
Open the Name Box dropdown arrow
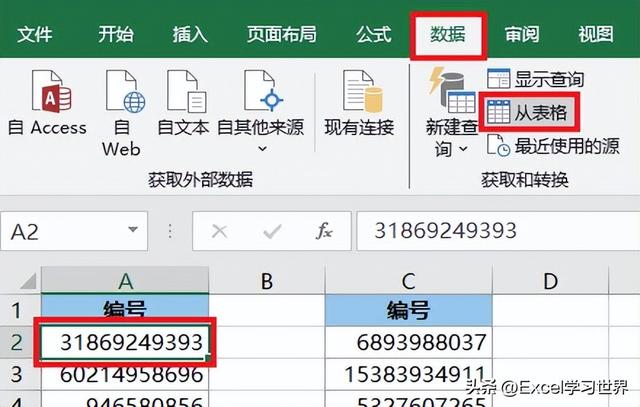(133, 230)
